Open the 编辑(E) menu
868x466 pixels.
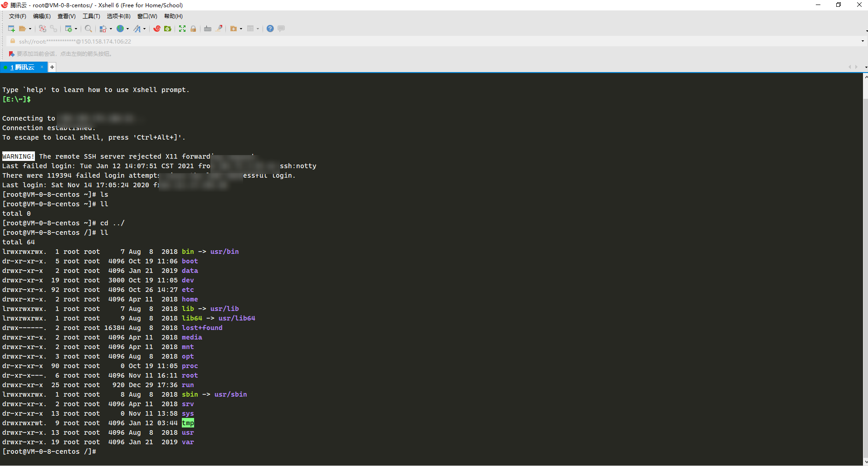(x=42, y=16)
